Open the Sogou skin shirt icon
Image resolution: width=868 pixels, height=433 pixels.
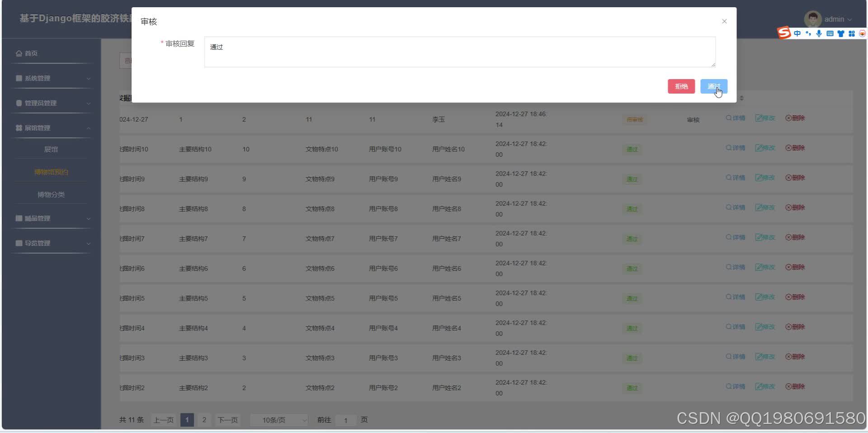pyautogui.click(x=840, y=33)
